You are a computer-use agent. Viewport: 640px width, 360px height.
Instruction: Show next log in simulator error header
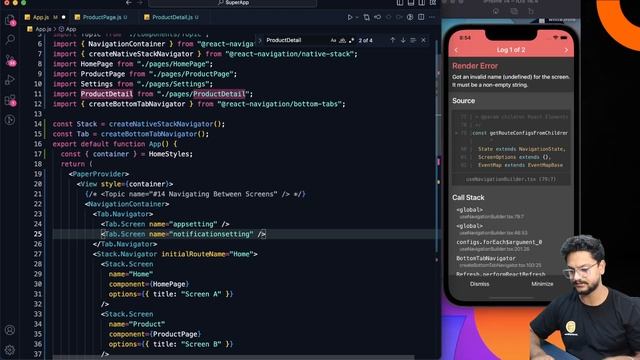coord(566,50)
